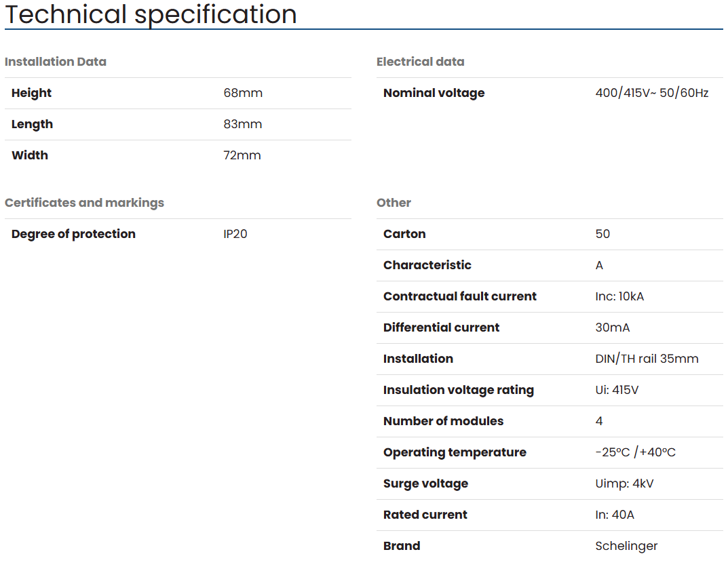
Task: Click the Number of modules label
Action: [444, 421]
